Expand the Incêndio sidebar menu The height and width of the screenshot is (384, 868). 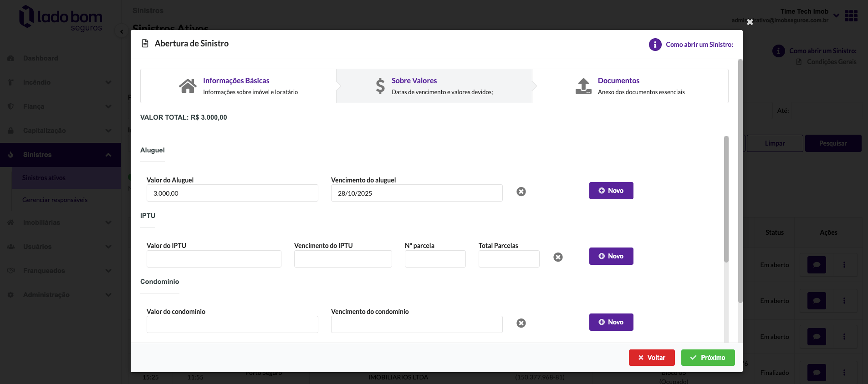61,82
